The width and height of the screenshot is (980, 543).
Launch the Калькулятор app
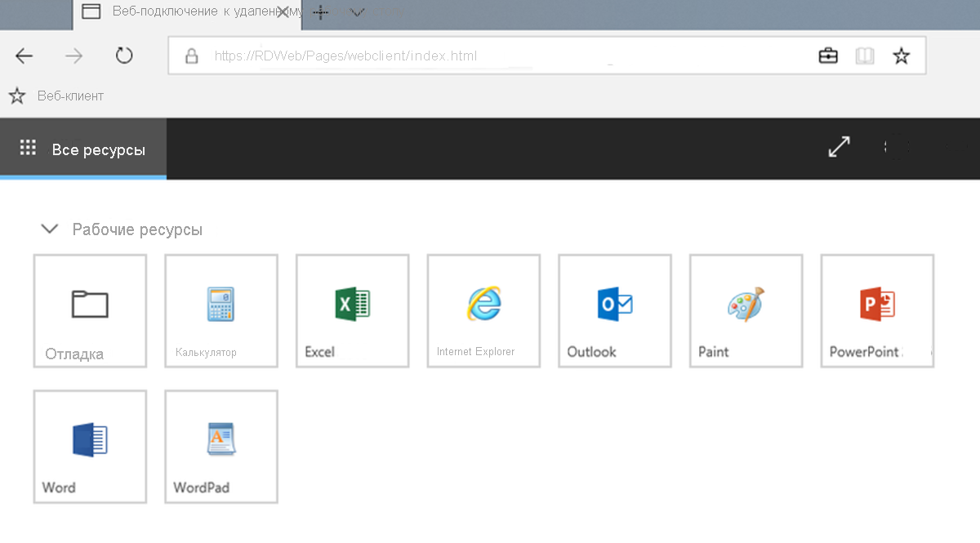[x=221, y=311]
